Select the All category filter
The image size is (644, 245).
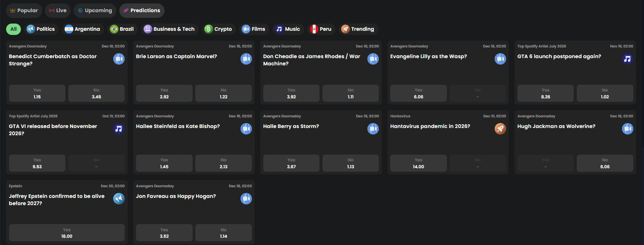(13, 29)
